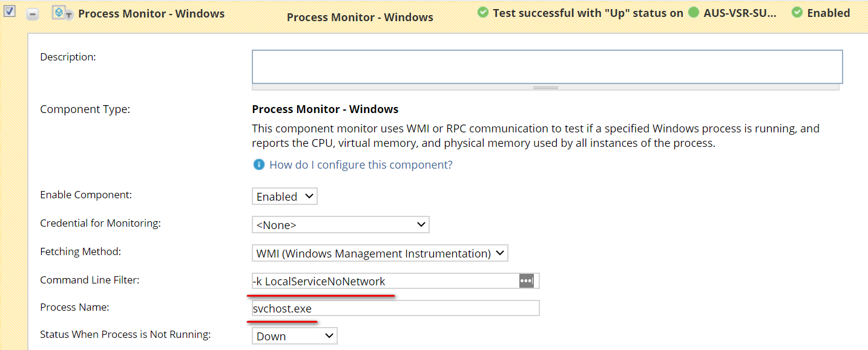This screenshot has width=868, height=350.
Task: Click the bold Process Monitor - Windows title
Action: 151,13
